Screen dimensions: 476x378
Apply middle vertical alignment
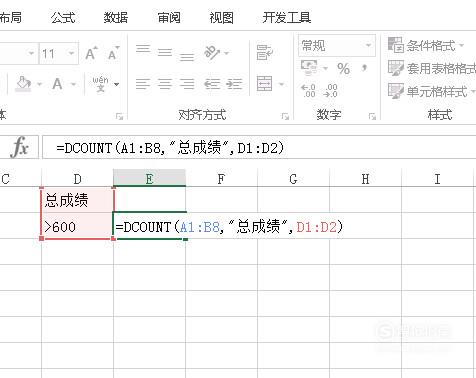point(165,52)
